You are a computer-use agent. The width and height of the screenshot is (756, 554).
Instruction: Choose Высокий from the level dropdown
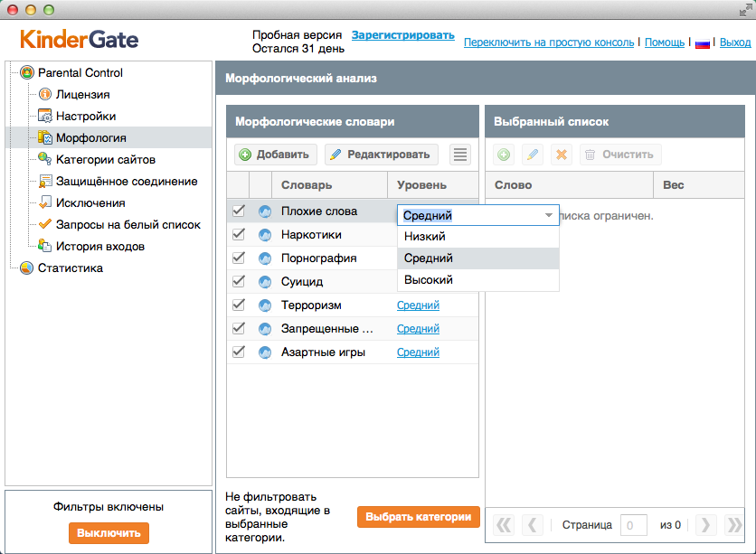point(429,280)
